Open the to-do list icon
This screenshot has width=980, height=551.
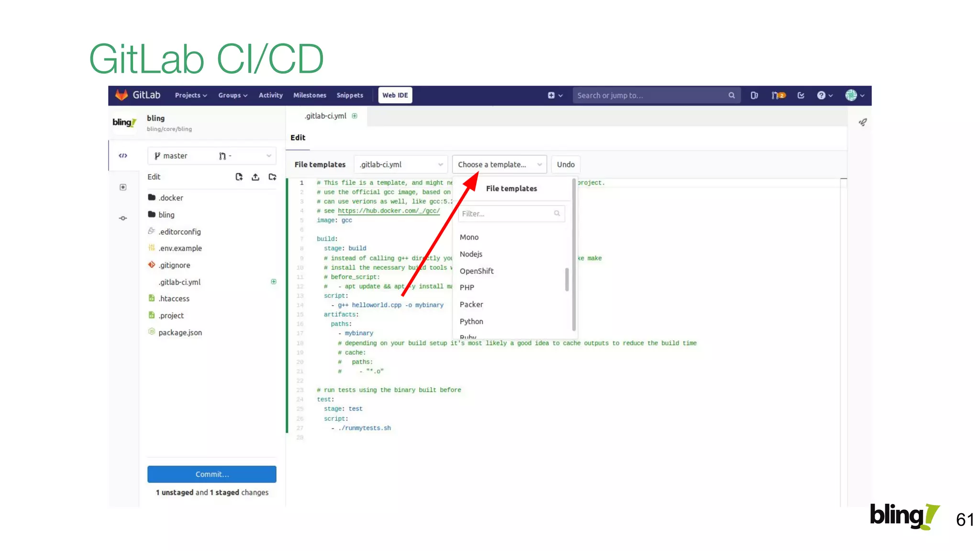(x=801, y=96)
